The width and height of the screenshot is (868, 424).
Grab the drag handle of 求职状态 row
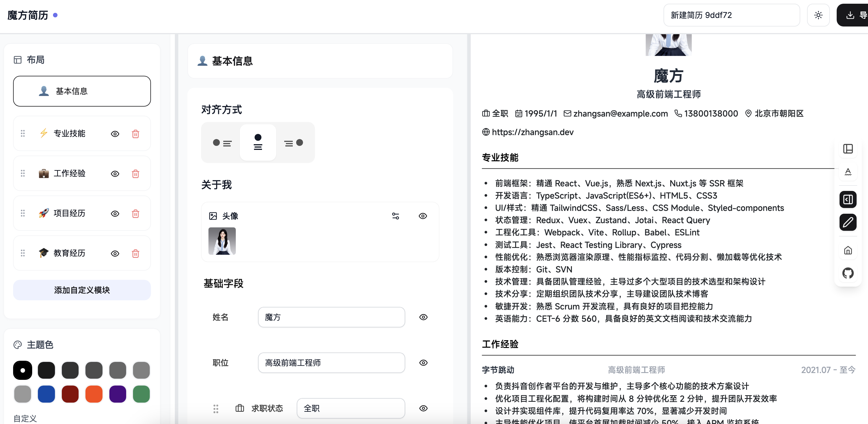(216, 409)
